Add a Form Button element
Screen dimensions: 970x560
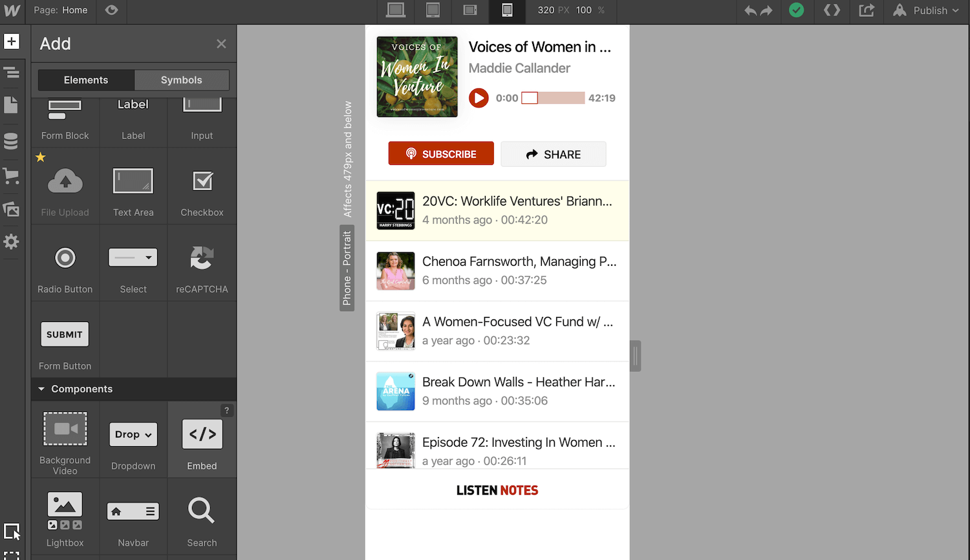click(65, 340)
